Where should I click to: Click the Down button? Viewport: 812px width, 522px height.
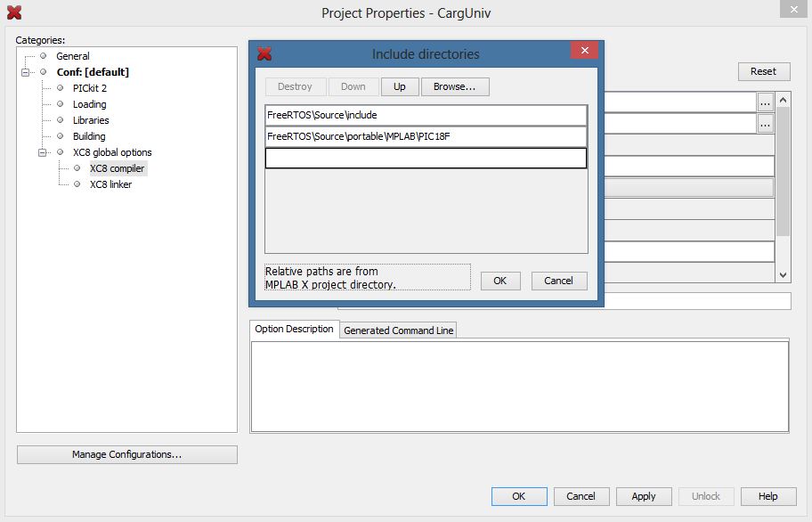pos(353,86)
